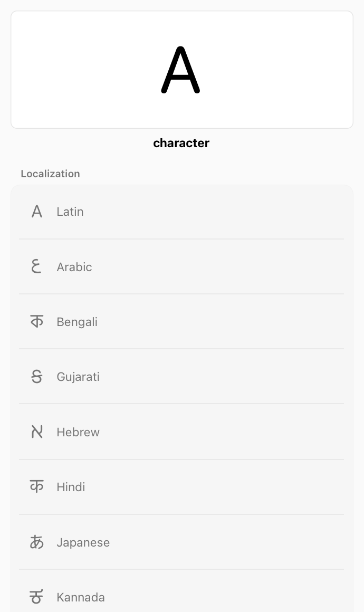364x612 pixels.
Task: Click the Localization section header
Action: point(50,174)
